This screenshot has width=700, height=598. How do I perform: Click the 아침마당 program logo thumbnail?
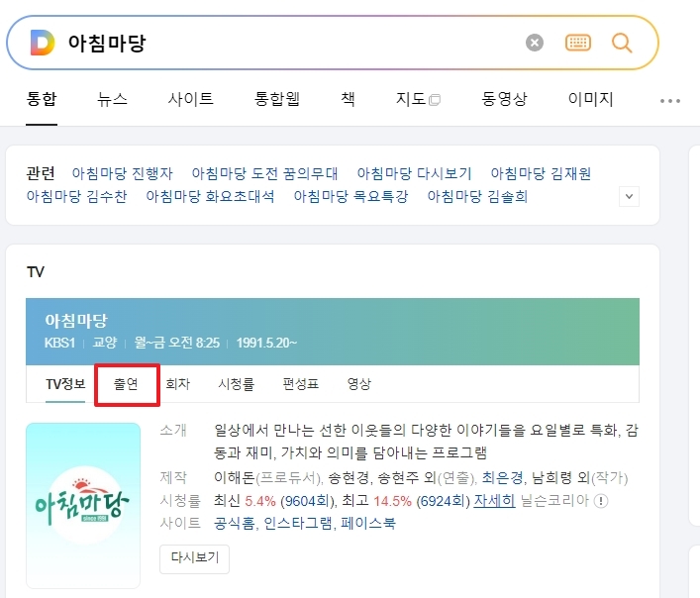pyautogui.click(x=83, y=506)
